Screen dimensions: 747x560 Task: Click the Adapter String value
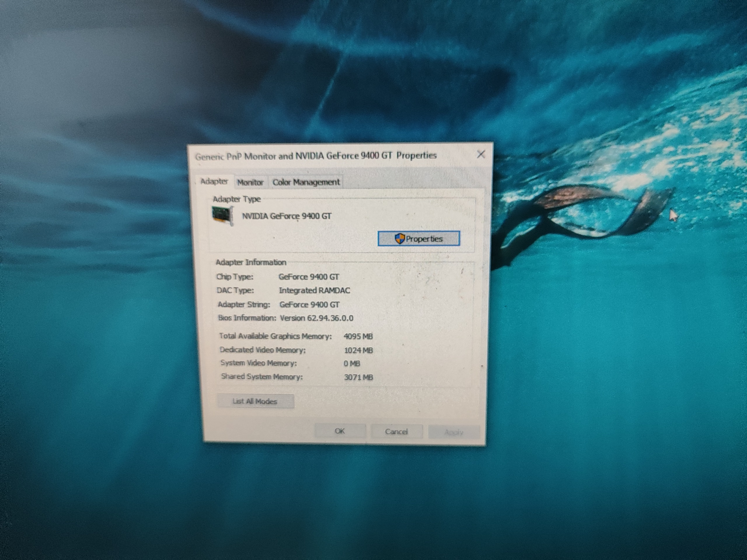(x=309, y=305)
